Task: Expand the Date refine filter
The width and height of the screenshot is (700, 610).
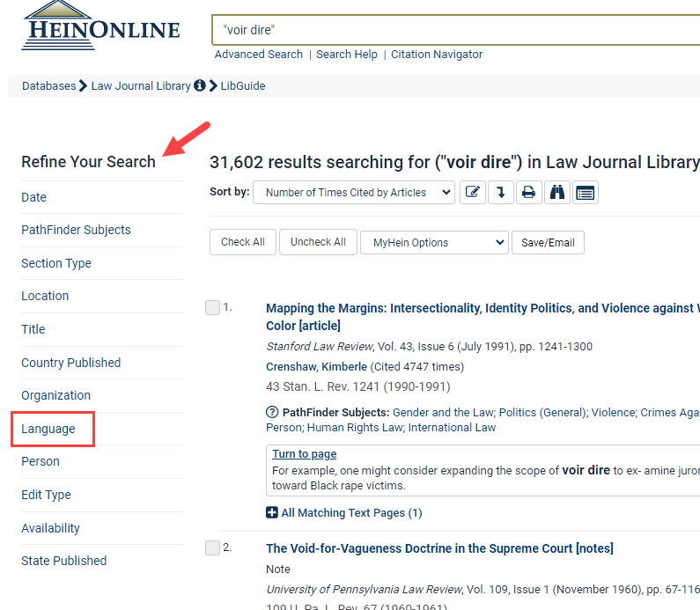Action: (34, 197)
